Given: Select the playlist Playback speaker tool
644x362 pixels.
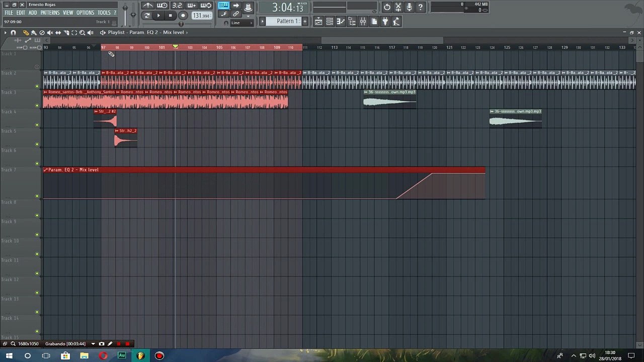Looking at the screenshot, I should coord(90,32).
